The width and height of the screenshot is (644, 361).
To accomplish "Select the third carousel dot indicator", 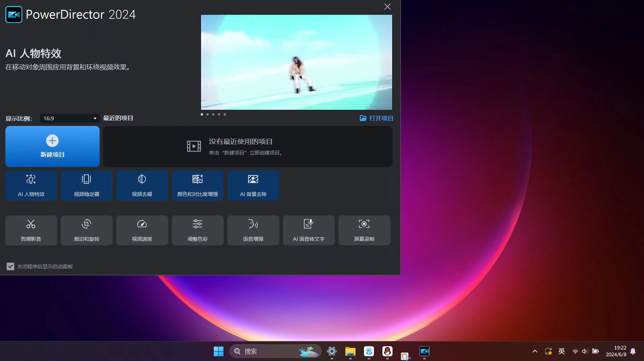I will (213, 114).
